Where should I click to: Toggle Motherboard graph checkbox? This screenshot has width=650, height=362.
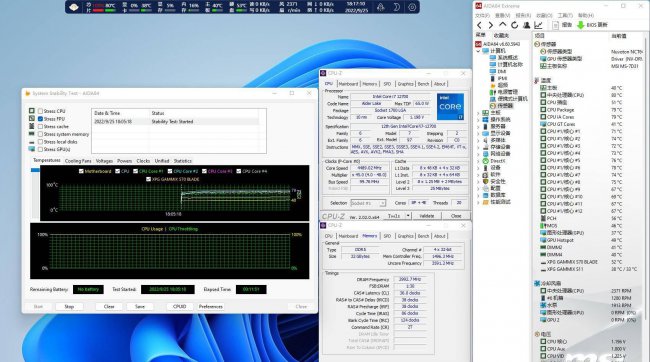(81, 171)
